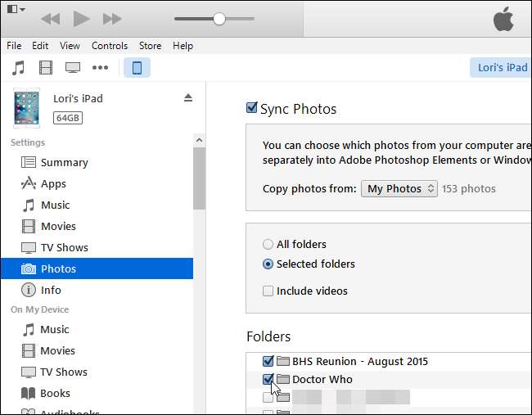This screenshot has width=532, height=415.
Task: Open the Summary settings page
Action: [x=64, y=162]
